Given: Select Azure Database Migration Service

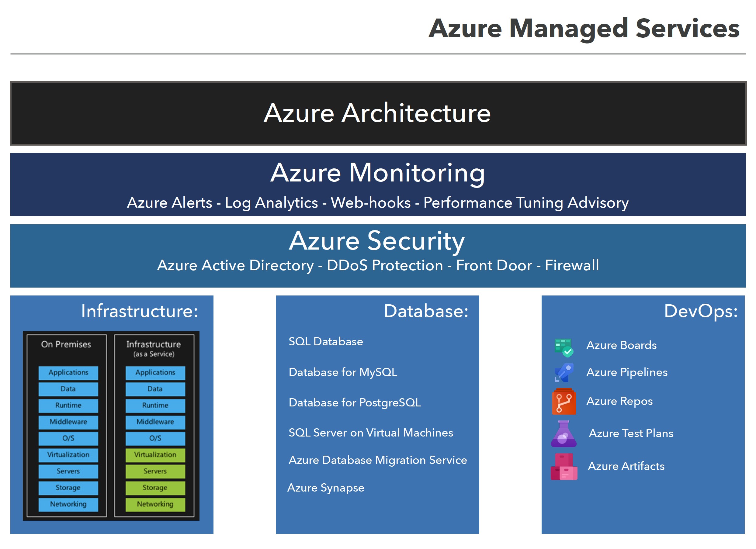Looking at the screenshot, I should pyautogui.click(x=378, y=460).
